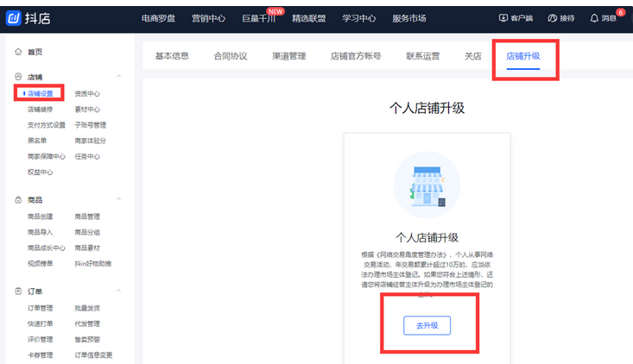Open 订单信息变更 in the sidebar

point(93,355)
